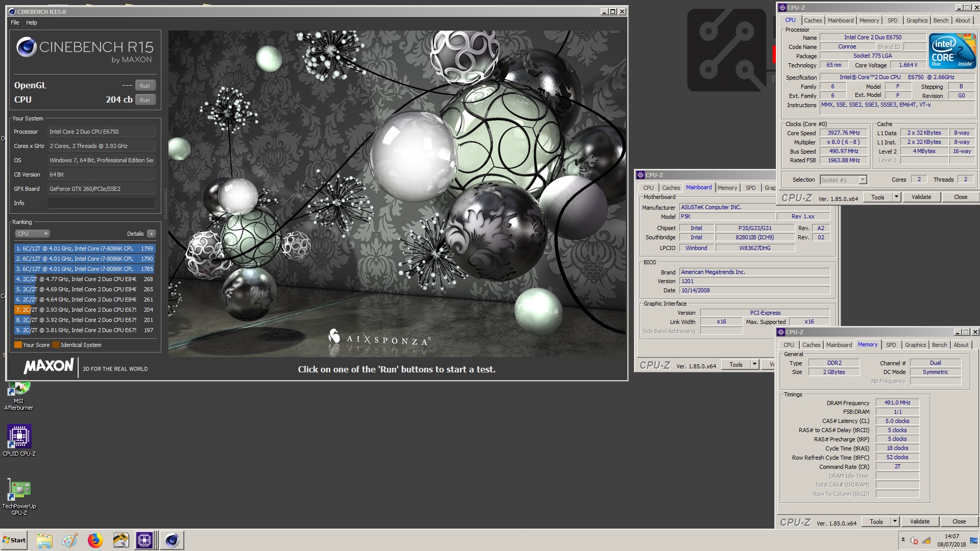Click the Cinebench R15.0 title bar icon
This screenshot has height=551, width=980.
12,11
